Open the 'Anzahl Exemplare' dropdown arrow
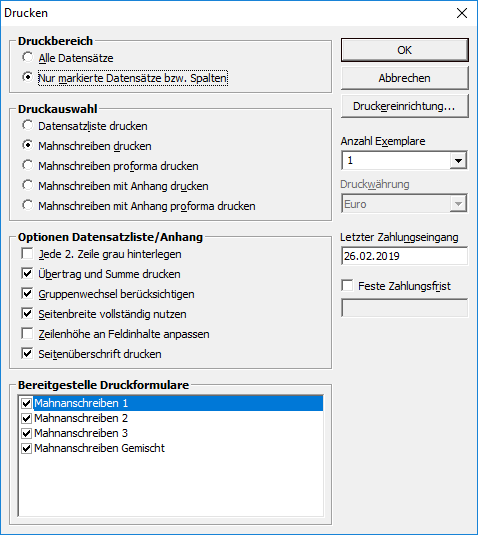The height and width of the screenshot is (535, 478). pos(458,160)
